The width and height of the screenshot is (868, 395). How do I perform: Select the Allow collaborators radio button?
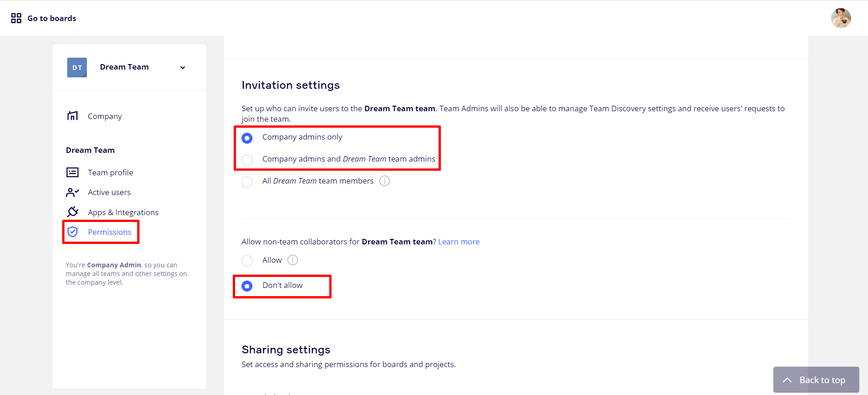(x=247, y=261)
